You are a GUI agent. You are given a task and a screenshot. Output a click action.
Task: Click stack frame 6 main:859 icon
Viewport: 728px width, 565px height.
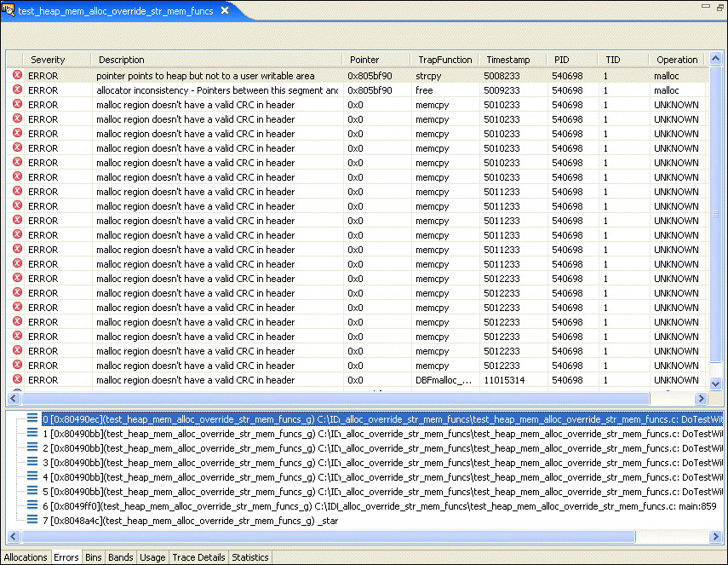[x=32, y=505]
